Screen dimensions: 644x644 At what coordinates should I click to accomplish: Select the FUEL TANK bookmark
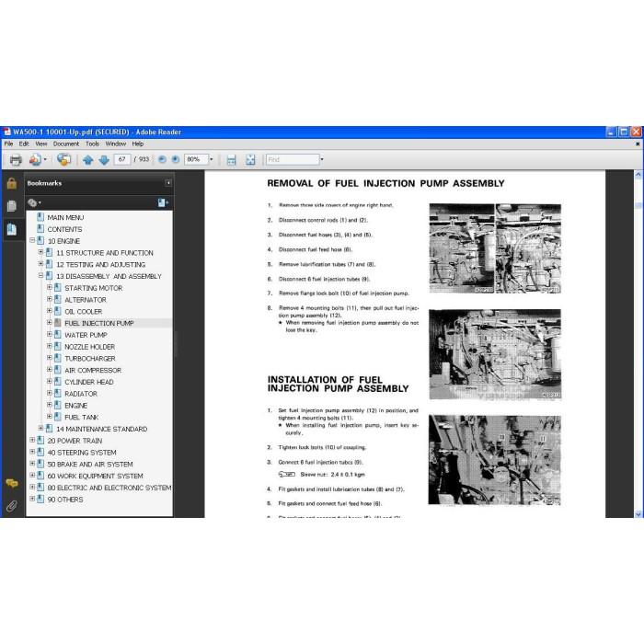pos(81,418)
